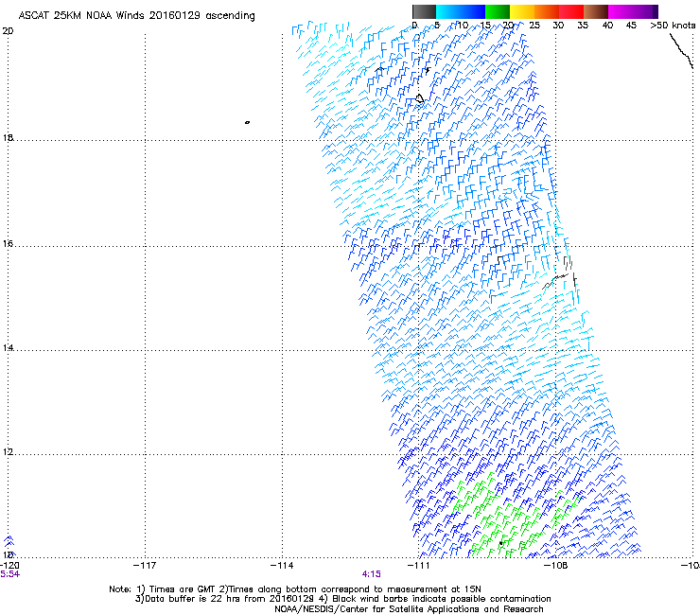Click the yellow 20-25 knots color segment

click(522, 11)
